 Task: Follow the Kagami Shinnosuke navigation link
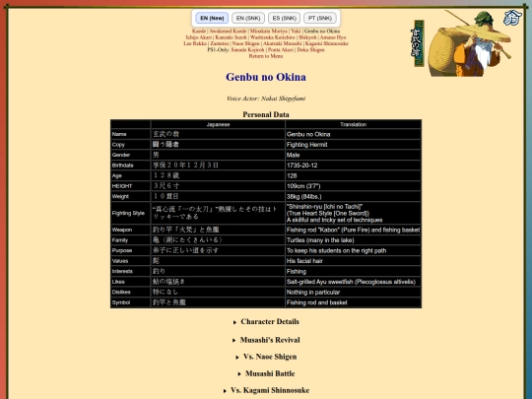(x=327, y=43)
